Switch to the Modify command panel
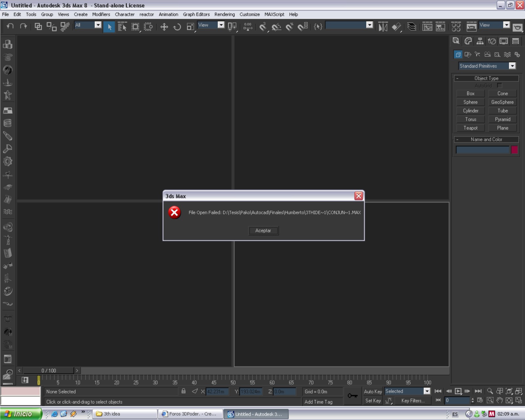 [468, 41]
